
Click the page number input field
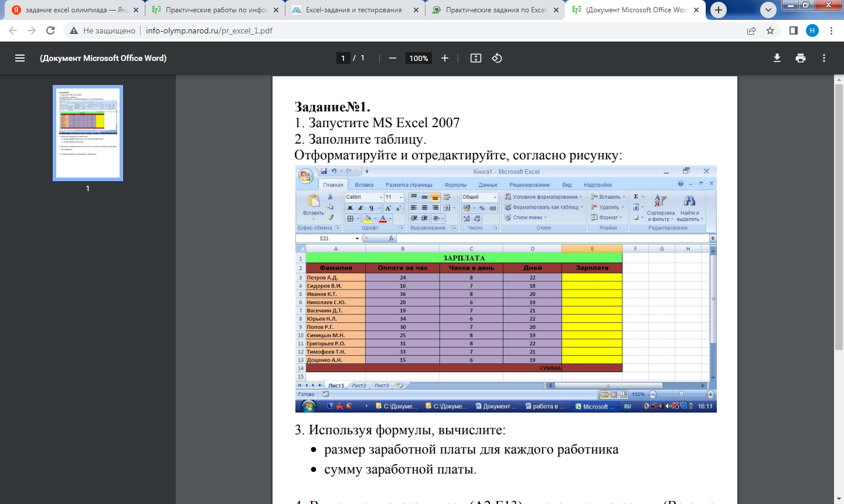(343, 58)
